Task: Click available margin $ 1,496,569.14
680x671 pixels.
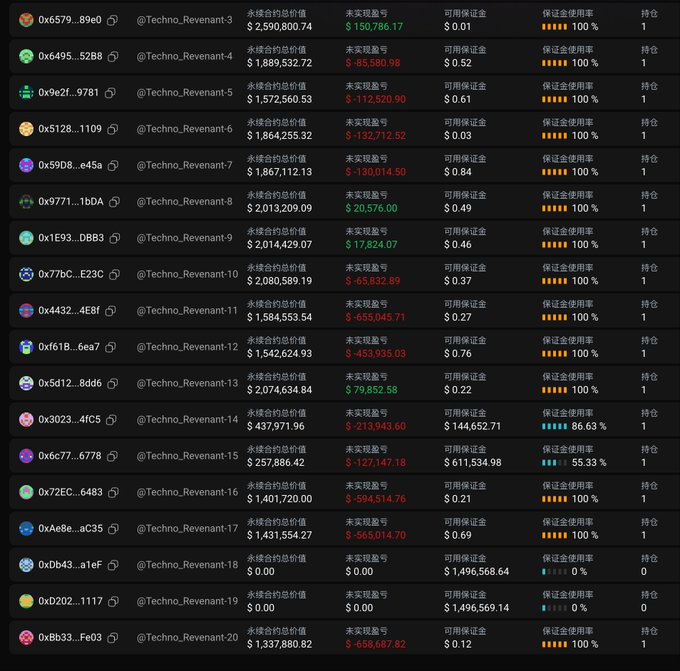Action: pos(477,608)
